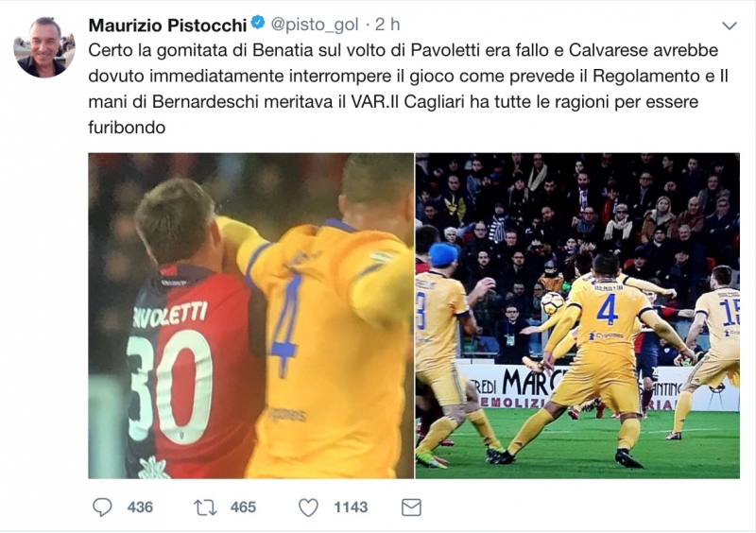Image resolution: width=756 pixels, height=533 pixels.
Task: Click the likes count 1143
Action: click(351, 507)
